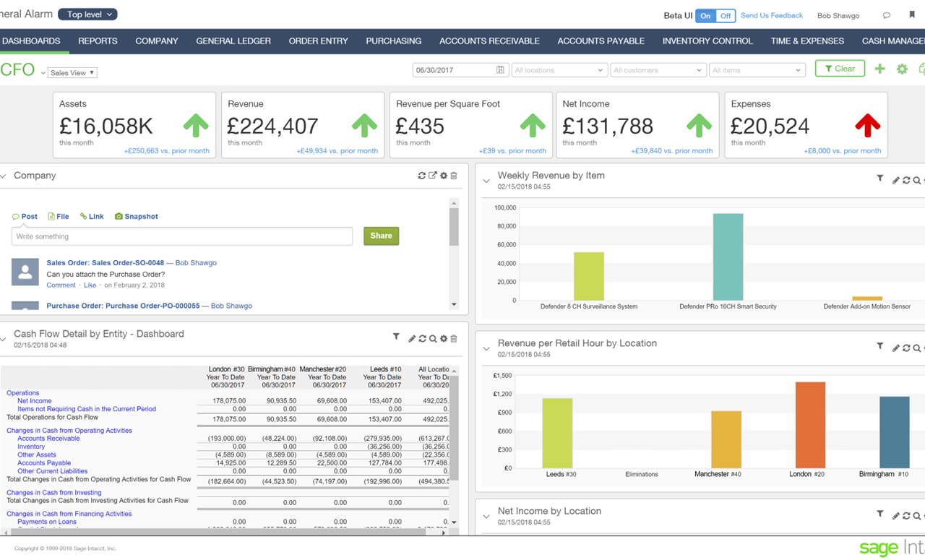Open the Sales View selector
925x560 pixels.
(72, 73)
